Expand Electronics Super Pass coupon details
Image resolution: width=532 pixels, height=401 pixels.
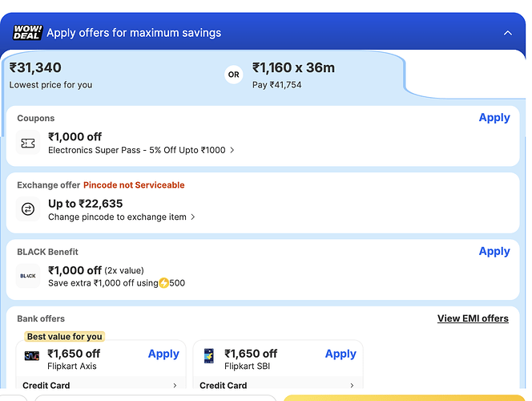pyautogui.click(x=232, y=150)
